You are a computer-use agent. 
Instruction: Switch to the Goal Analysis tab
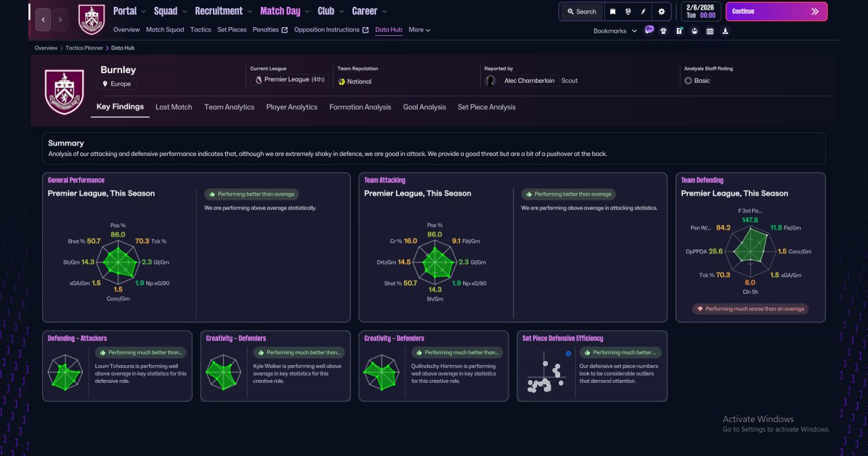coord(425,107)
